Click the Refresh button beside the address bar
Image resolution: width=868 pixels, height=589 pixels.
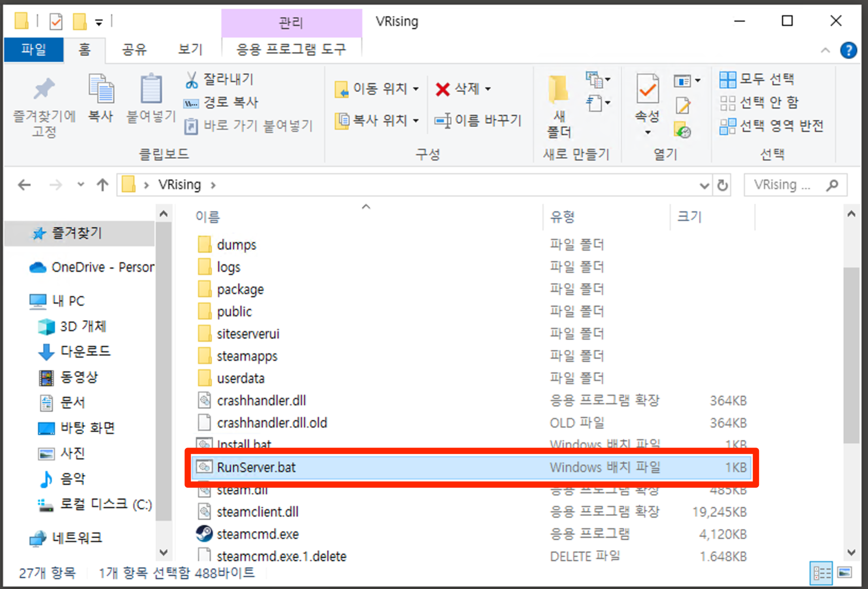[x=723, y=185]
